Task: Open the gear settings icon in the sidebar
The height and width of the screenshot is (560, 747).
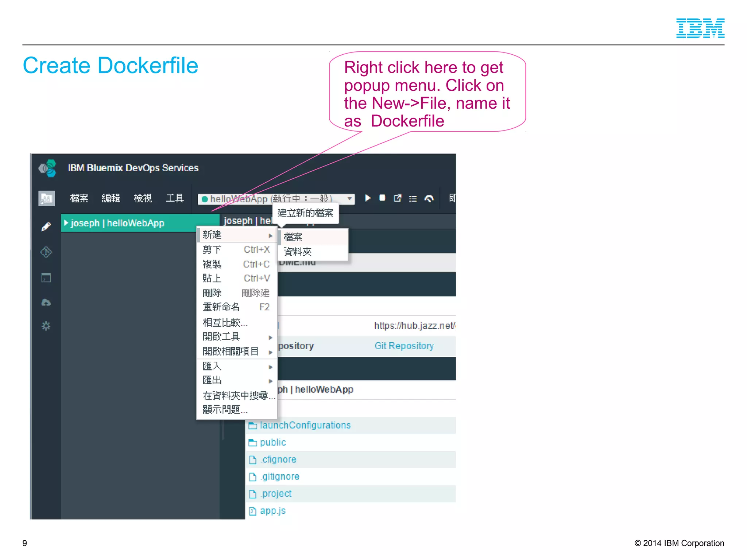Action: (x=46, y=326)
